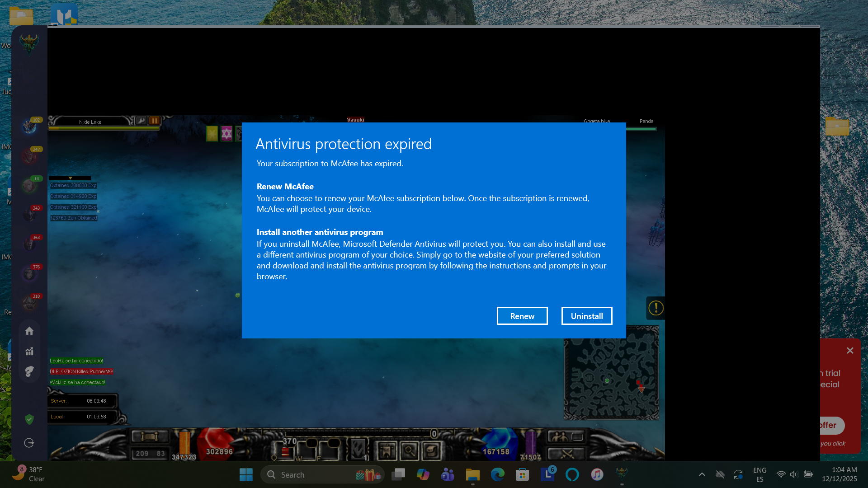The image size is (868, 488).
Task: Click the yellow exclamation alert icon
Action: 656,308
